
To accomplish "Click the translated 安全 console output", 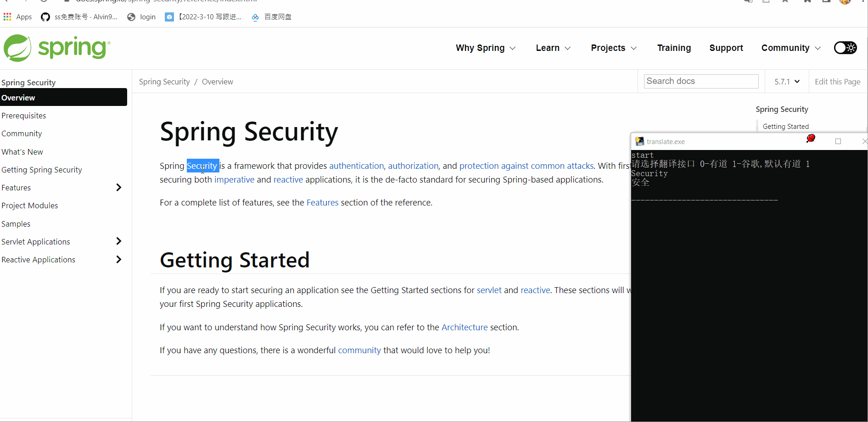I will coord(640,182).
